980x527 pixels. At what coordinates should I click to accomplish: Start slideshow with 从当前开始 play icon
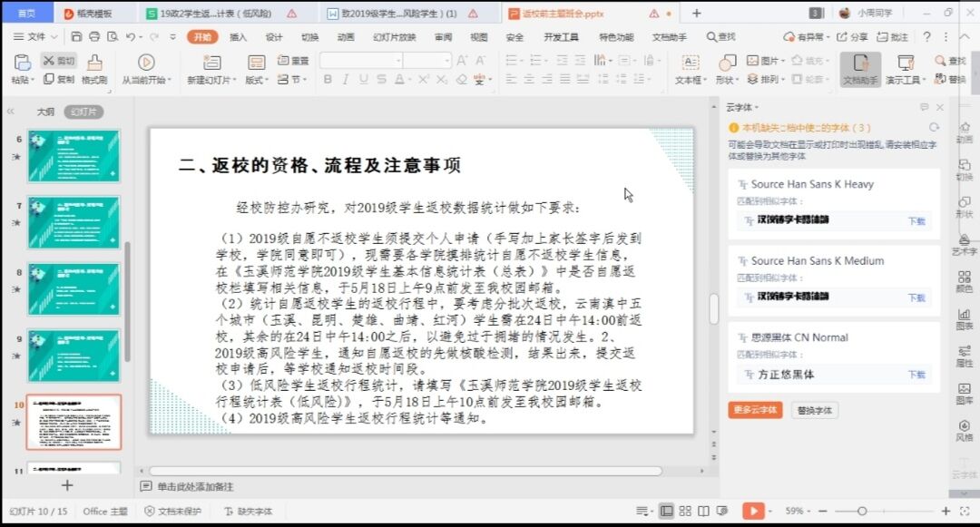145,62
